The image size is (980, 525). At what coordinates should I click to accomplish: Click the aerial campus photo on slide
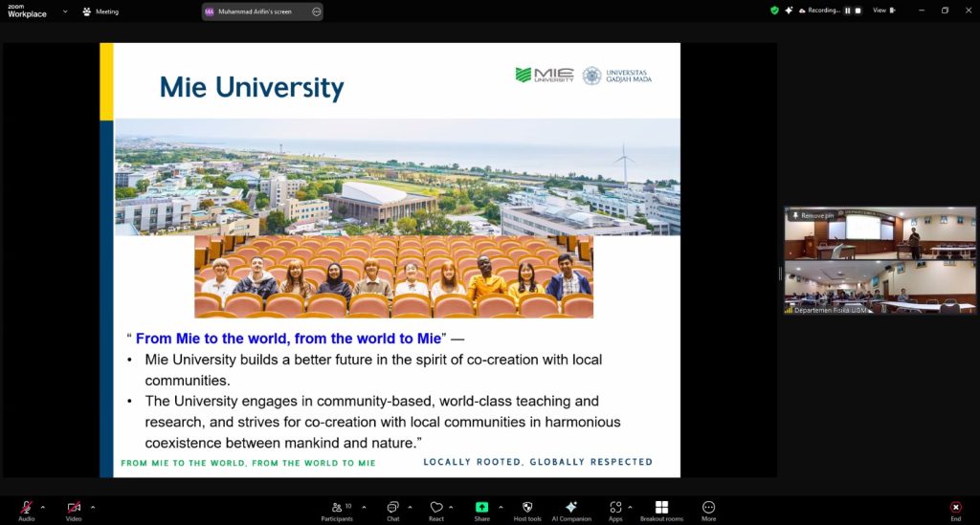pyautogui.click(x=397, y=177)
